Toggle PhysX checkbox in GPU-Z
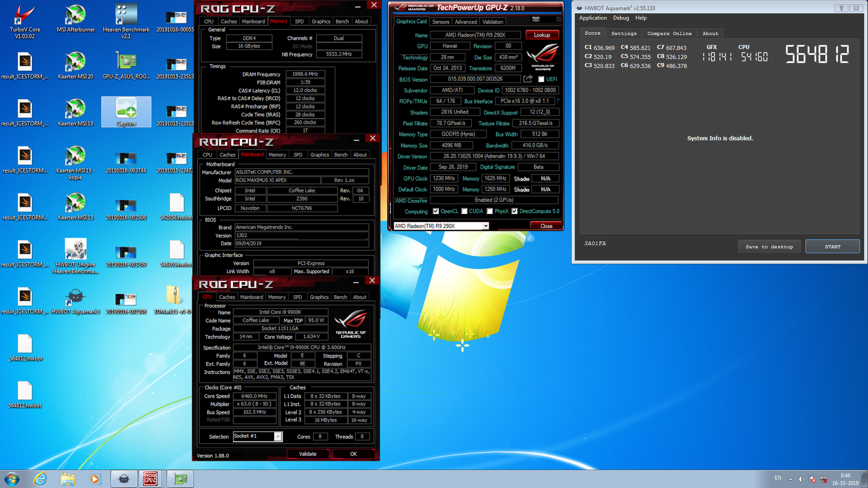Screen dimensions: 868x488 (x=490, y=211)
